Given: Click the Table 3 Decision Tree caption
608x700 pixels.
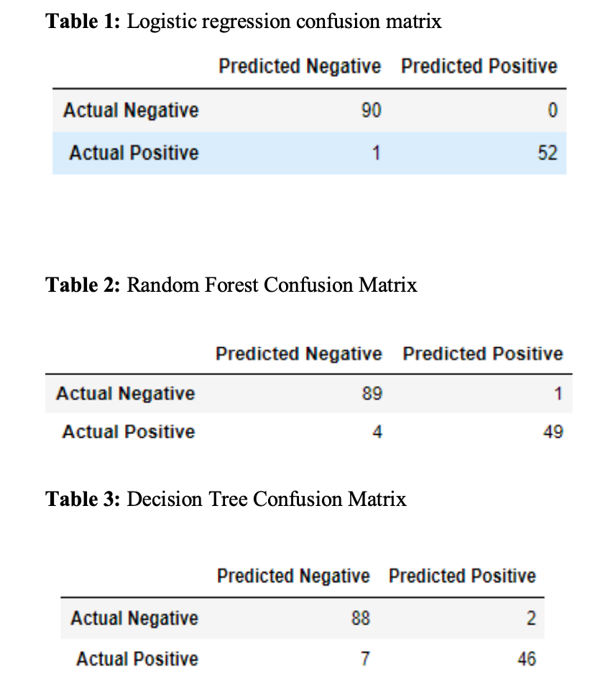Looking at the screenshot, I should pos(226,499).
